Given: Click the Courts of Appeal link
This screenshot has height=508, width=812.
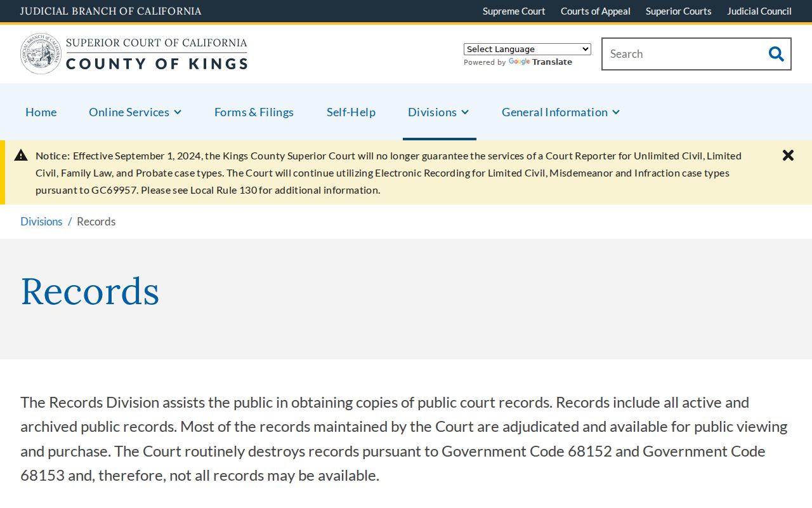Looking at the screenshot, I should pyautogui.click(x=596, y=11).
